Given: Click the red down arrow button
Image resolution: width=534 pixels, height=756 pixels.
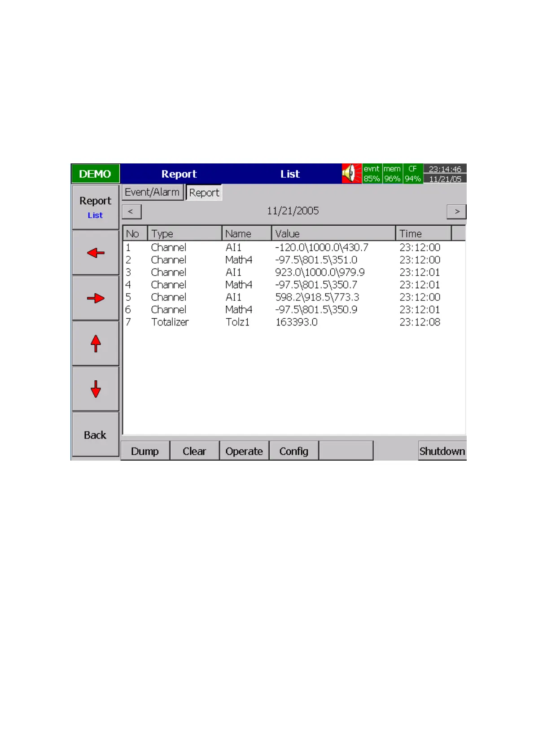Looking at the screenshot, I should point(95,389).
